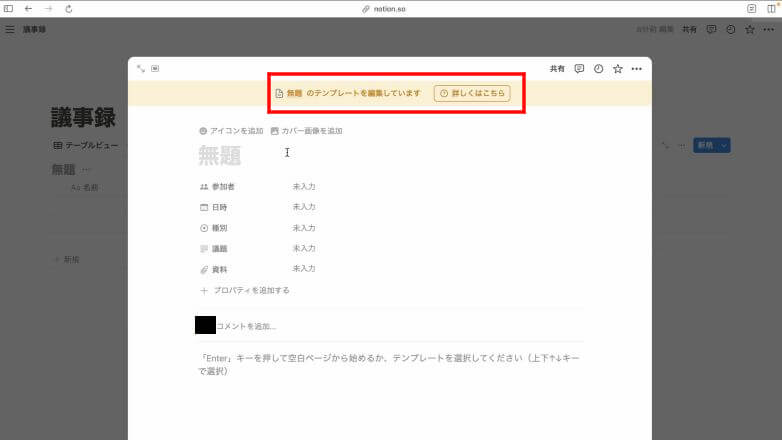The height and width of the screenshot is (440, 782).
Task: Open the empty 種別 select value
Action: pos(304,228)
